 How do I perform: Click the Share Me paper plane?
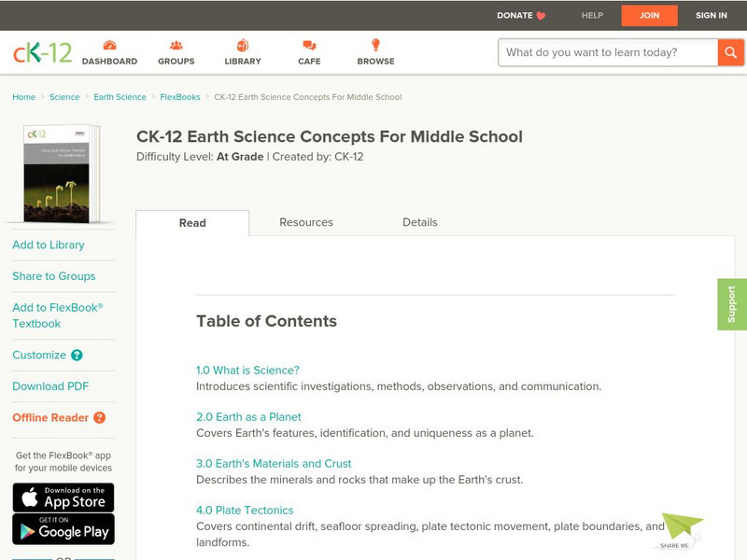[x=681, y=529]
